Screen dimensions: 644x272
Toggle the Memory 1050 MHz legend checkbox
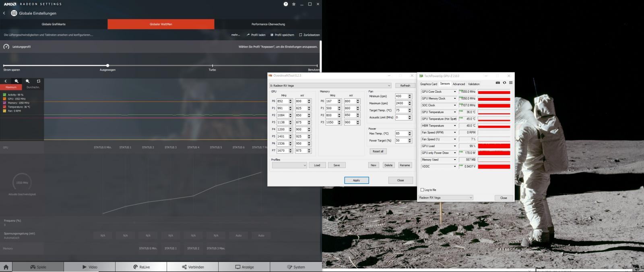click(x=5, y=103)
